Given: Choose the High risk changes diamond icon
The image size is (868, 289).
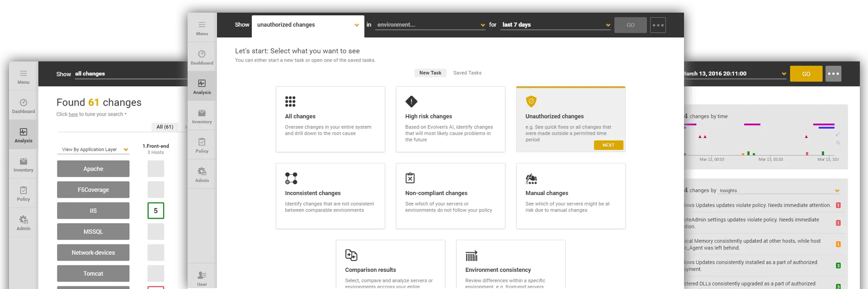Looking at the screenshot, I should tap(411, 102).
